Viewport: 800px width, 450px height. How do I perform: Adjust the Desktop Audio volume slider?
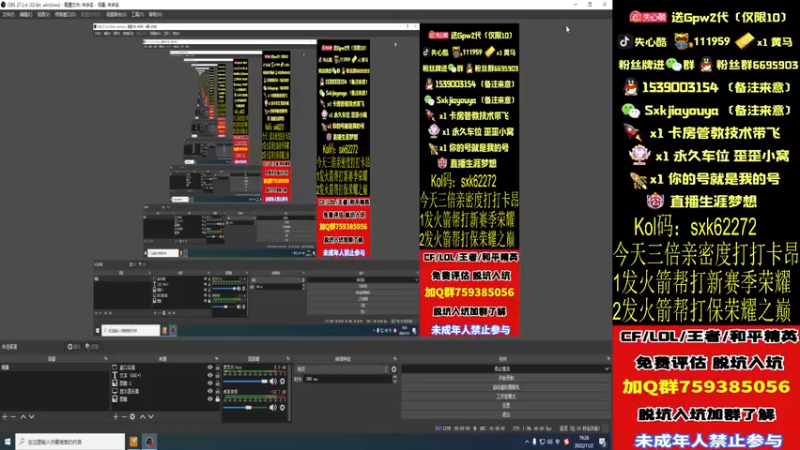click(x=245, y=408)
